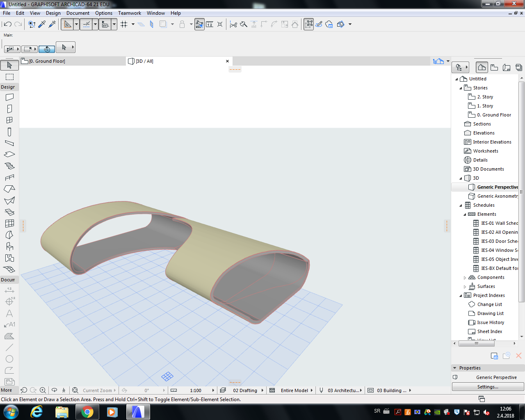Viewport: 525px width, 420px height.
Task: Select the Arrow tool in the toolbox
Action: point(9,65)
